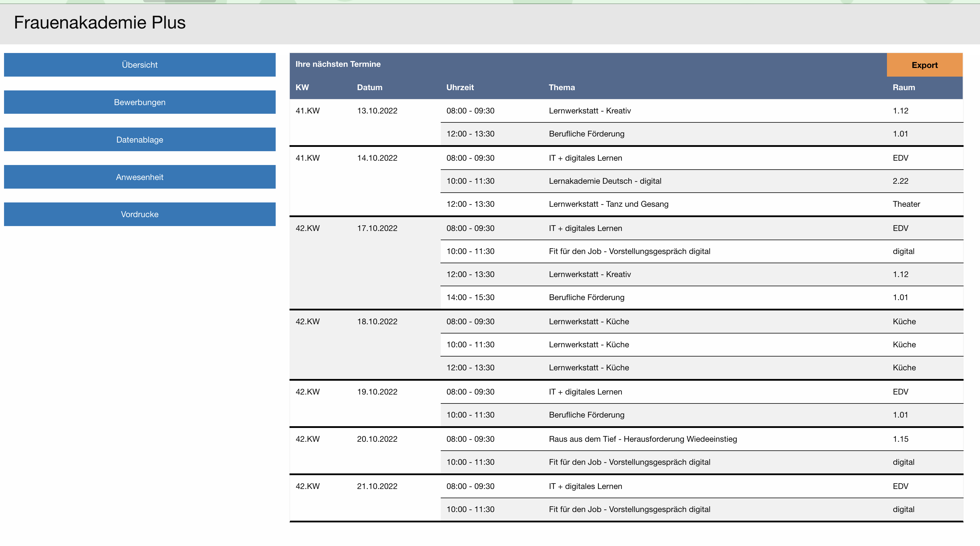
Task: Select date 21.10.2022
Action: (x=377, y=486)
